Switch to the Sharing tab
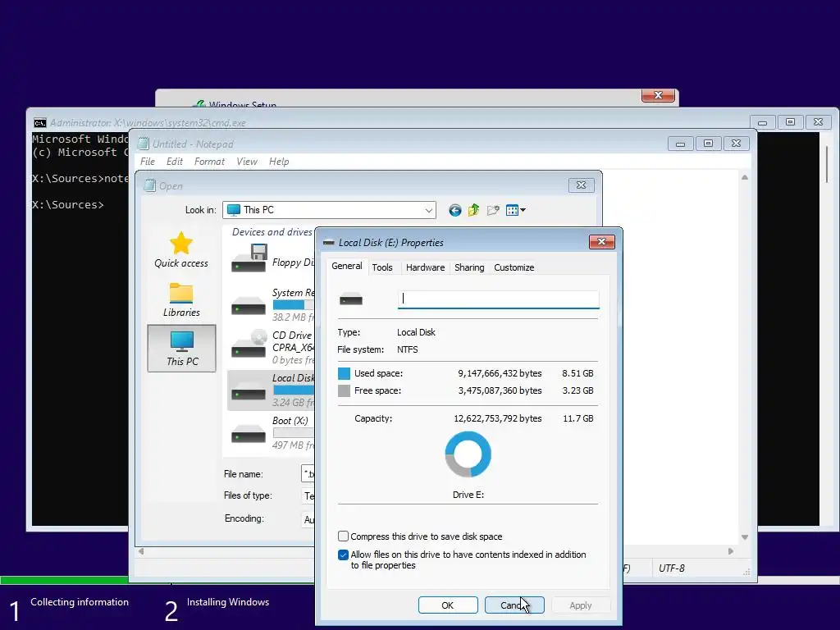Screen dimensions: 840x630 (x=469, y=267)
